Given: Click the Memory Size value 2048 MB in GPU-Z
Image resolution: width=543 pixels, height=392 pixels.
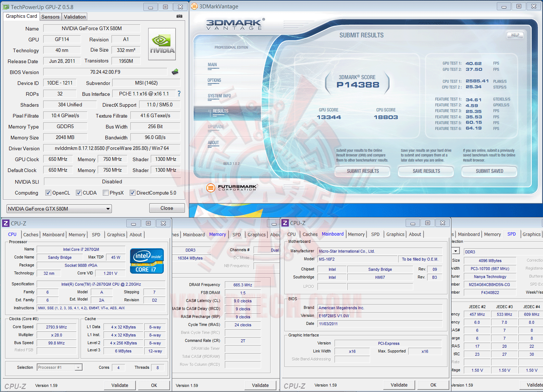Looking at the screenshot, I should pyautogui.click(x=65, y=137).
